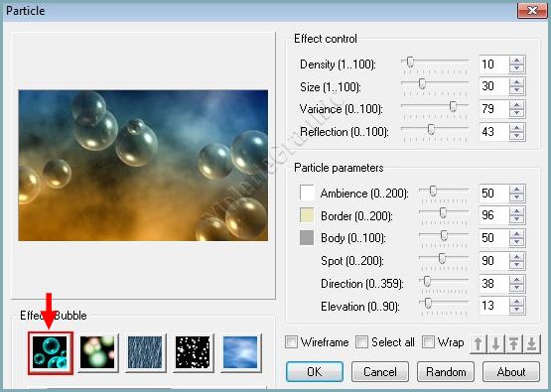The width and height of the screenshot is (551, 392).
Task: Enable the Wrap checkbox
Action: pos(428,341)
